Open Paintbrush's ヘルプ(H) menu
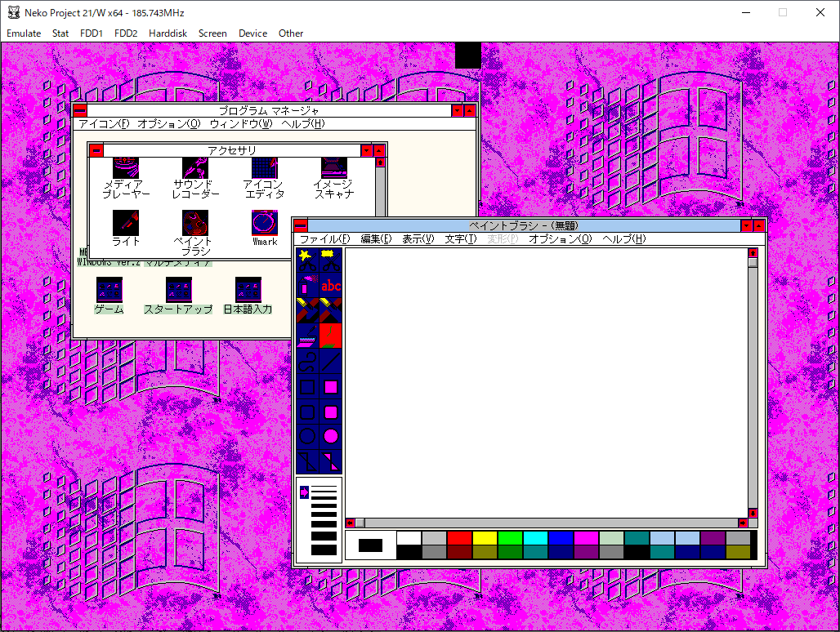Viewport: 840px width, 632px height. pos(624,238)
